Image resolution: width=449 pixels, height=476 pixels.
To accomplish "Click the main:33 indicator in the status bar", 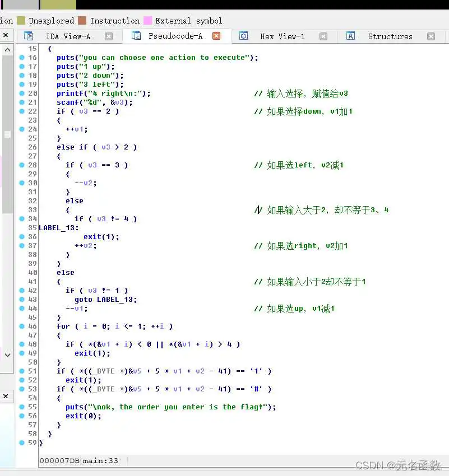I will coord(101,460).
